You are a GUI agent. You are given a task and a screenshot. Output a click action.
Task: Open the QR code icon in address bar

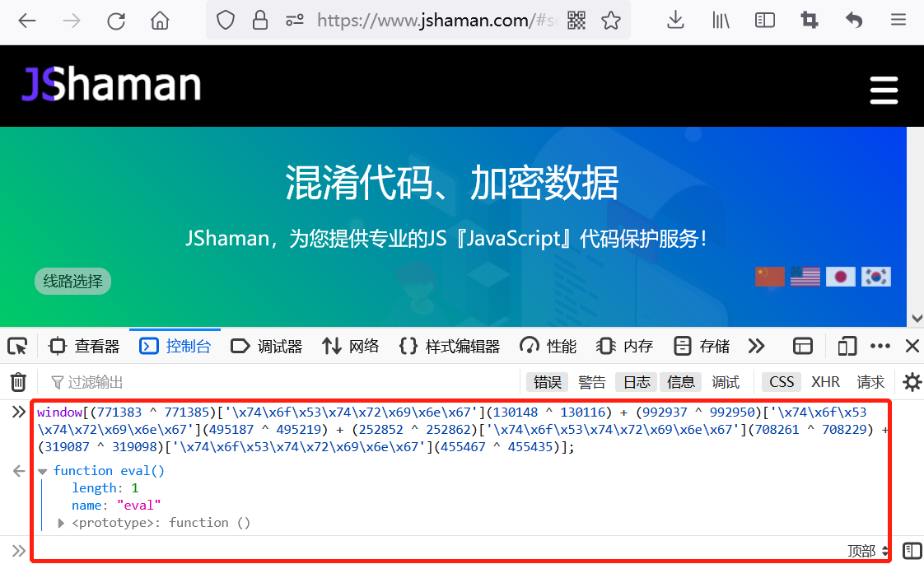coord(576,21)
